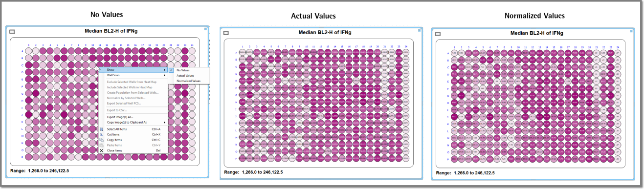Click Range text in No Values panel
644x189 pixels.
(x=39, y=170)
